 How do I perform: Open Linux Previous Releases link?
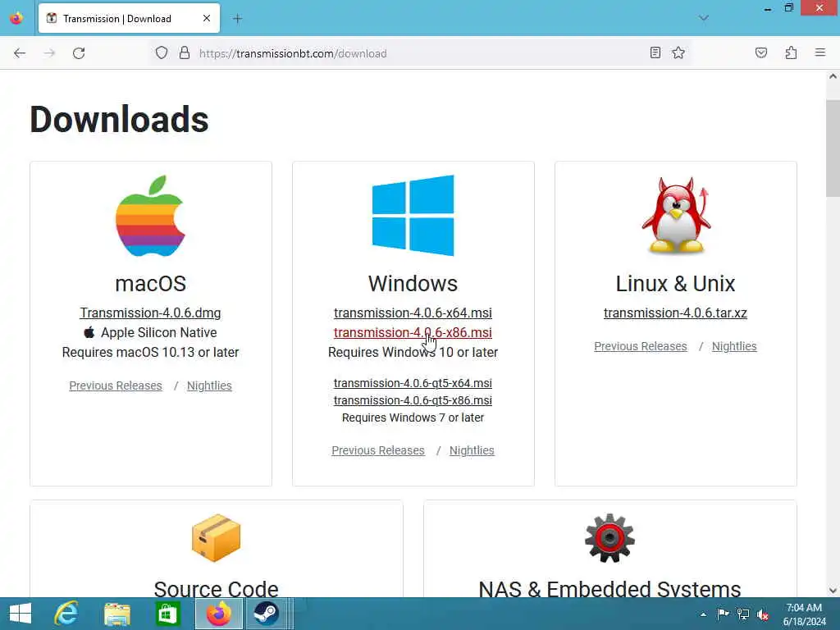point(641,347)
